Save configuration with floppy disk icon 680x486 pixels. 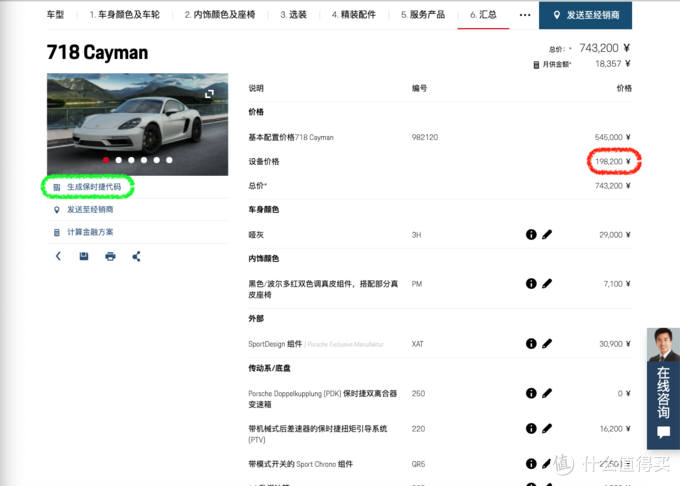click(x=84, y=256)
